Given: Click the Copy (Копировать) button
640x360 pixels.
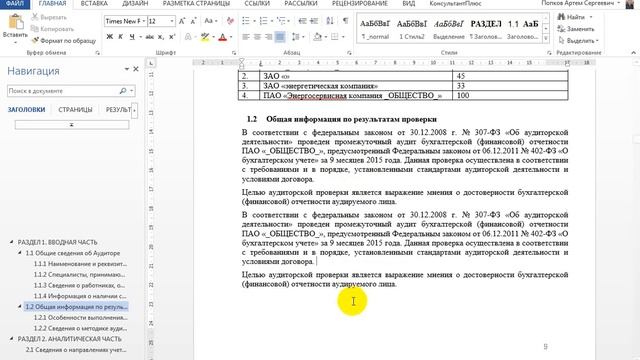Looking at the screenshot, I should (x=53, y=29).
